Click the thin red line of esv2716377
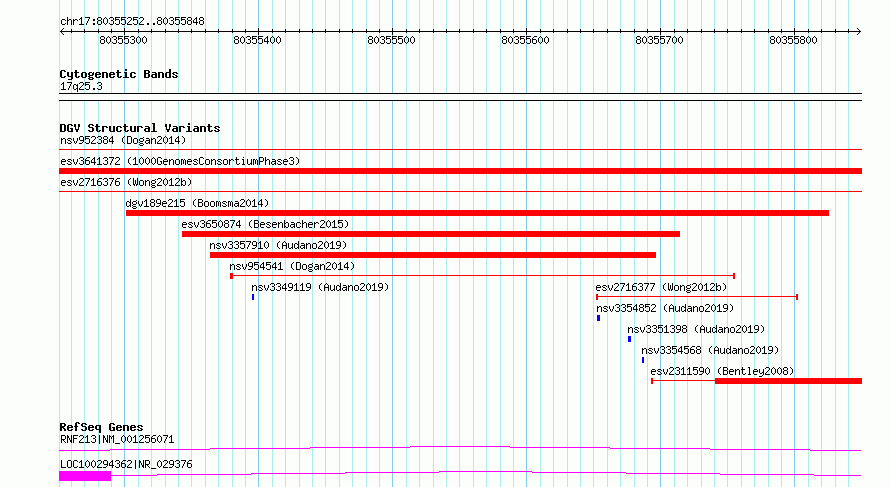The width and height of the screenshot is (890, 487). pyautogui.click(x=697, y=297)
